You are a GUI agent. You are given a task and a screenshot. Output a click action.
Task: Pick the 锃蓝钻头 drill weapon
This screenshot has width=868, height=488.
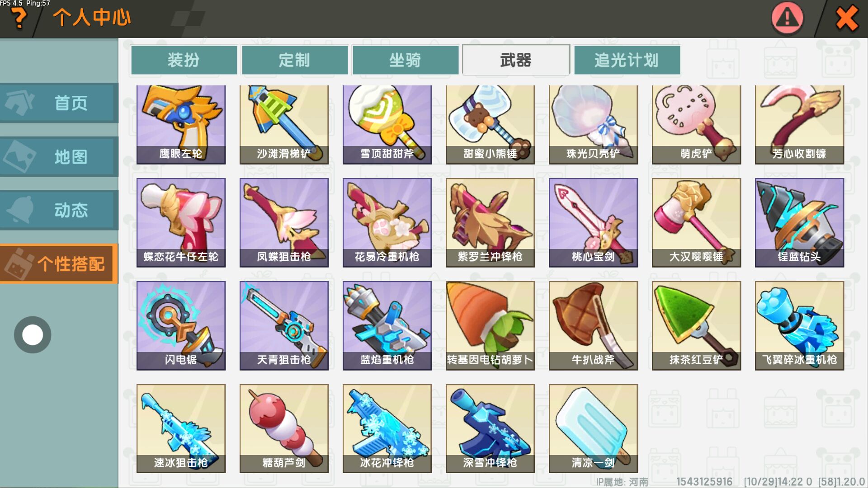(x=799, y=223)
